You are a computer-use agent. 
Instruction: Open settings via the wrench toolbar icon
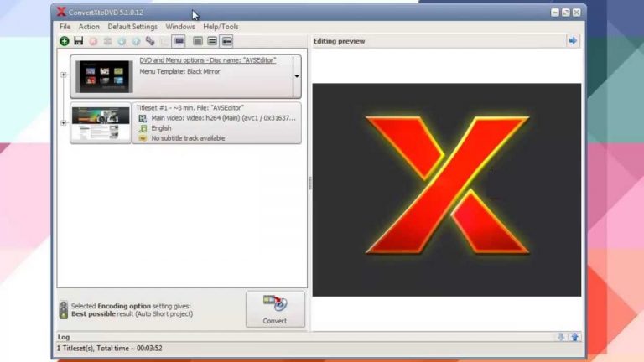point(150,41)
